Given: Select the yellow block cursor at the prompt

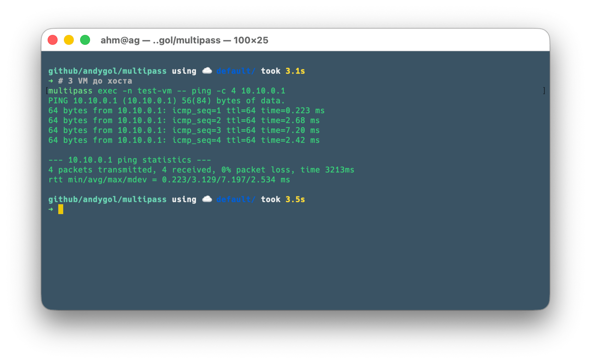Looking at the screenshot, I should (x=61, y=209).
